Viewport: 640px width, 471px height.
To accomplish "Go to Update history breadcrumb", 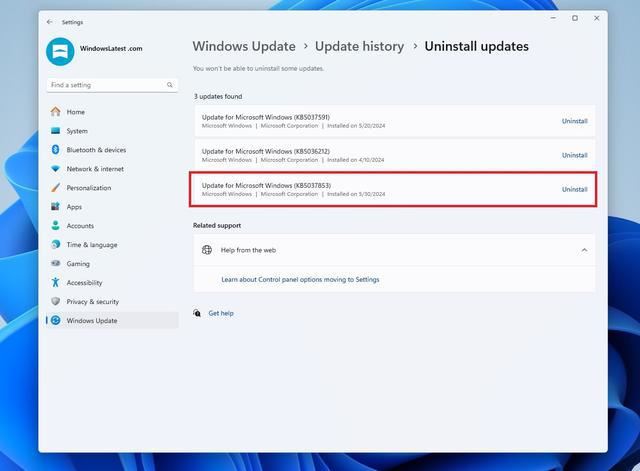I will click(x=359, y=46).
